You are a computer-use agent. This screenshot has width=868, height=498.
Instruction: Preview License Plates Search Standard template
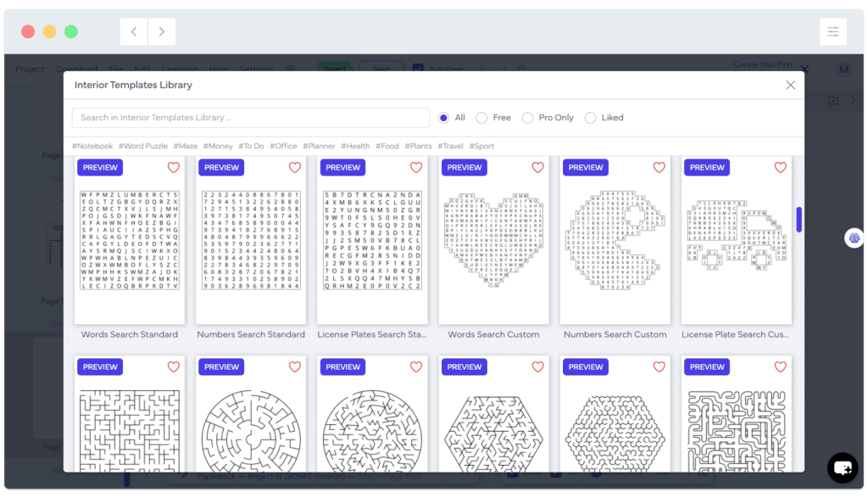pyautogui.click(x=342, y=167)
